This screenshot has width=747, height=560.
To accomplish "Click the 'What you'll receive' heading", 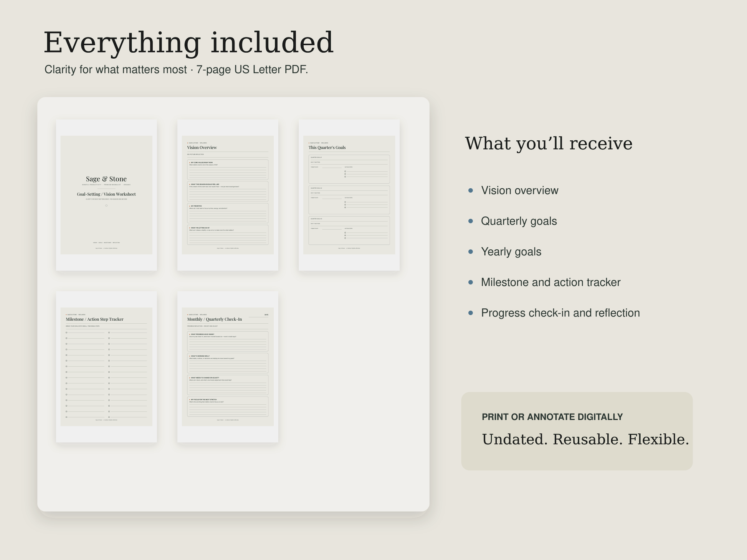I will [x=549, y=143].
